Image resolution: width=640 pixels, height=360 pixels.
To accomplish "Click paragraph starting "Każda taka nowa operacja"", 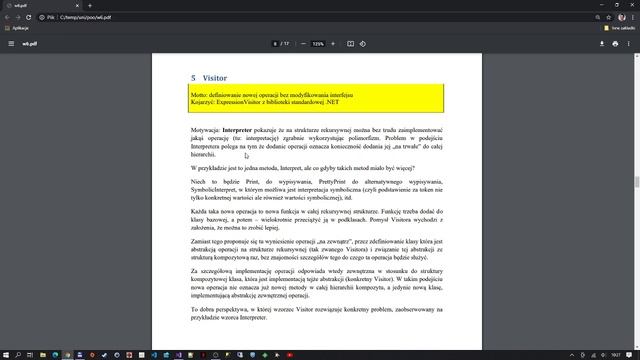I will point(316,220).
